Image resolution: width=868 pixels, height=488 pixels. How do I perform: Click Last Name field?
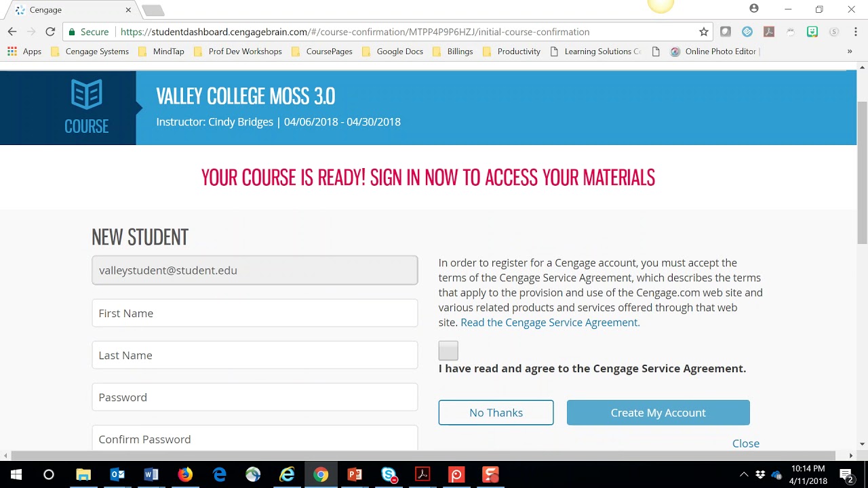coord(255,355)
